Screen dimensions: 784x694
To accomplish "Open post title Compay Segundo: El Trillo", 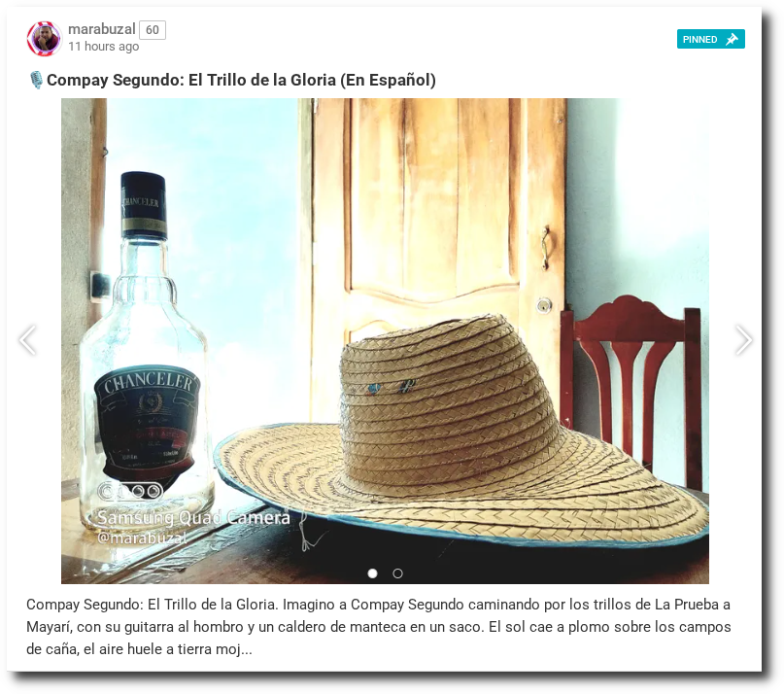I will (x=241, y=80).
